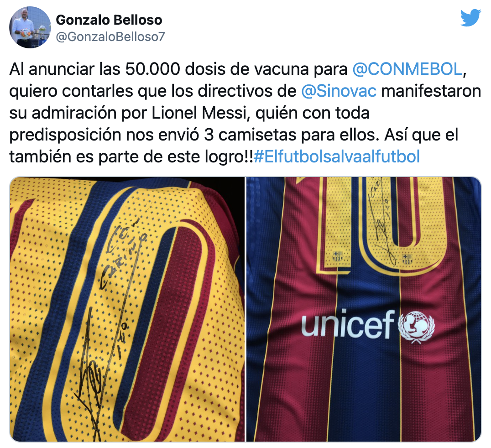Viewport: 491px width, 448px height.
Task: Click the @GonzaloBelloso7 handle
Action: 110,37
